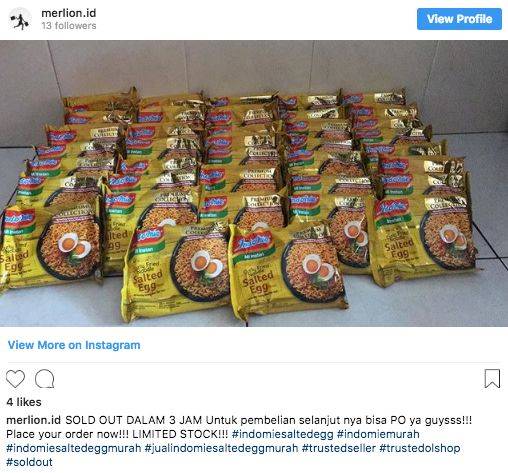Viewport: 508px width, 473px height.
Task: Open View More on Instagram link
Action: (74, 345)
